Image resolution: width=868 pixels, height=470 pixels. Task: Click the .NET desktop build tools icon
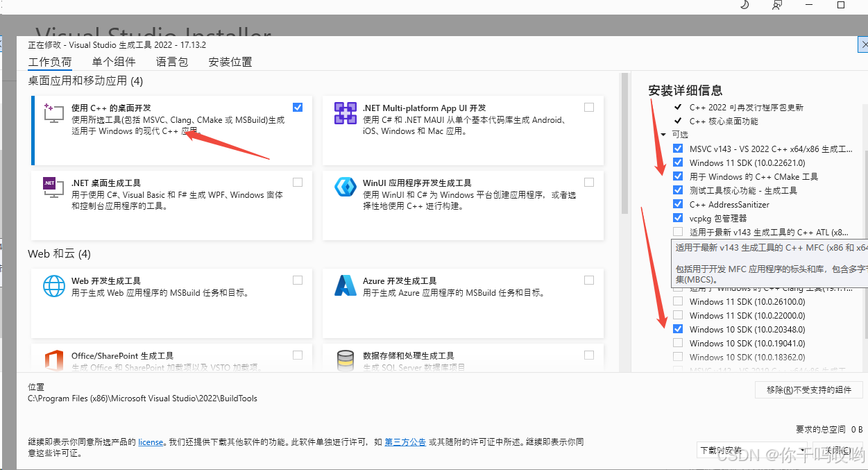54,187
